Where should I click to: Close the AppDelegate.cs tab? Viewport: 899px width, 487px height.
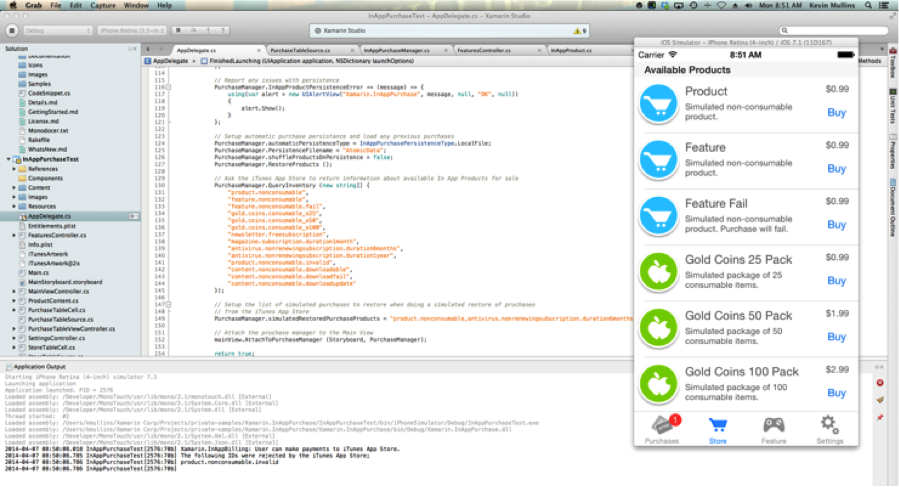259,50
